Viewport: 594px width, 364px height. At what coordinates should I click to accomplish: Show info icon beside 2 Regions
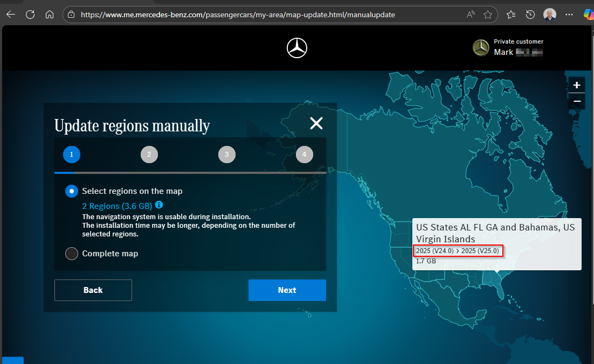point(159,205)
